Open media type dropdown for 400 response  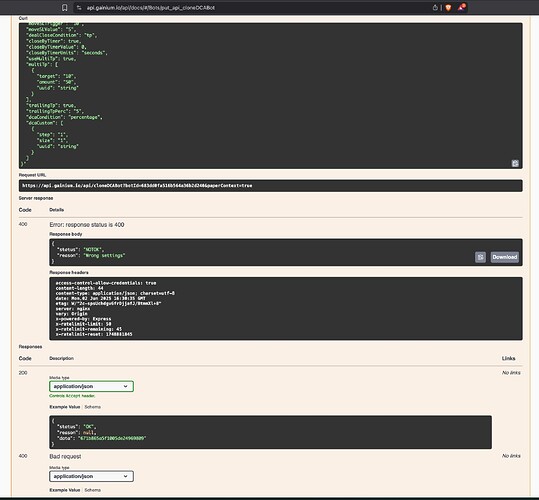[91, 476]
